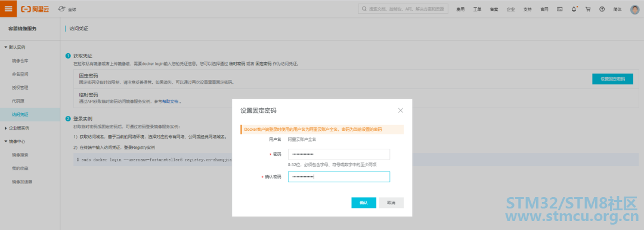Switch language via 简体
The height and width of the screenshot is (230, 644).
[617, 9]
